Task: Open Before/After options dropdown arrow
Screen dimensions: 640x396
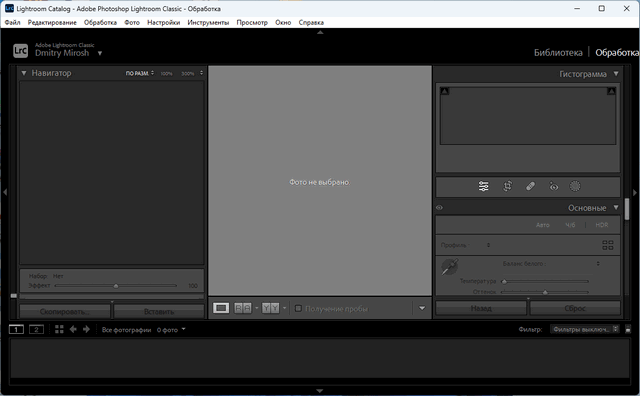Action: coord(284,308)
